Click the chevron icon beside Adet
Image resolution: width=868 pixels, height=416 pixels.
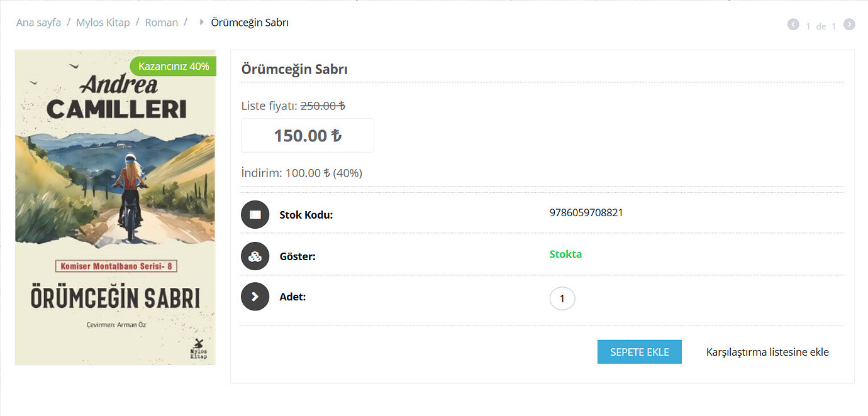(x=255, y=297)
